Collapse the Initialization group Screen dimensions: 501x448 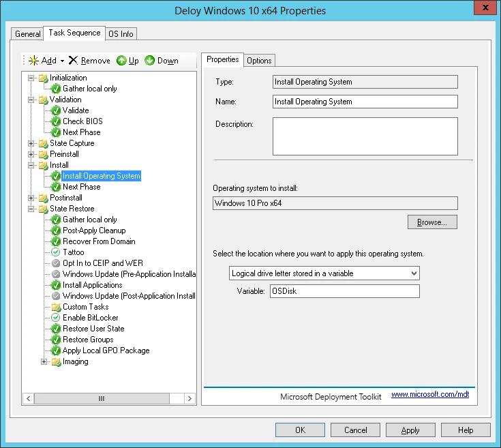pos(31,78)
